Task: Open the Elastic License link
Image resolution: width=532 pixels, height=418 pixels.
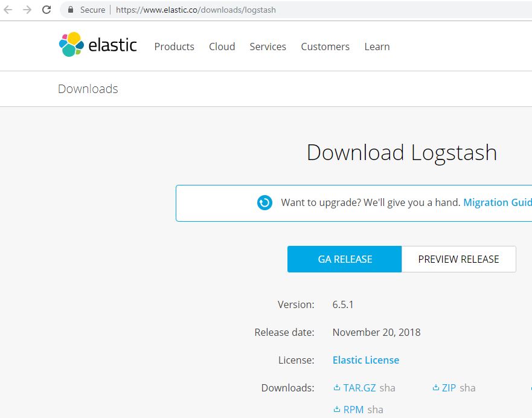Action: point(366,360)
